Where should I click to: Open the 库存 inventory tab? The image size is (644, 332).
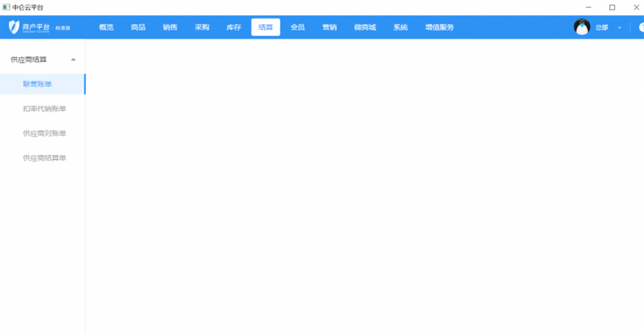[233, 27]
